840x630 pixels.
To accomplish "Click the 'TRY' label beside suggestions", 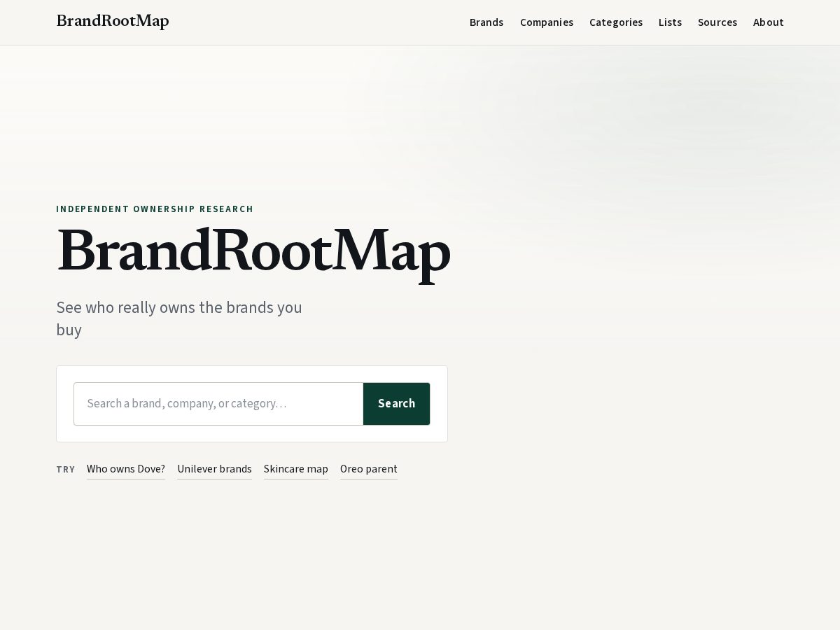I will point(66,470).
